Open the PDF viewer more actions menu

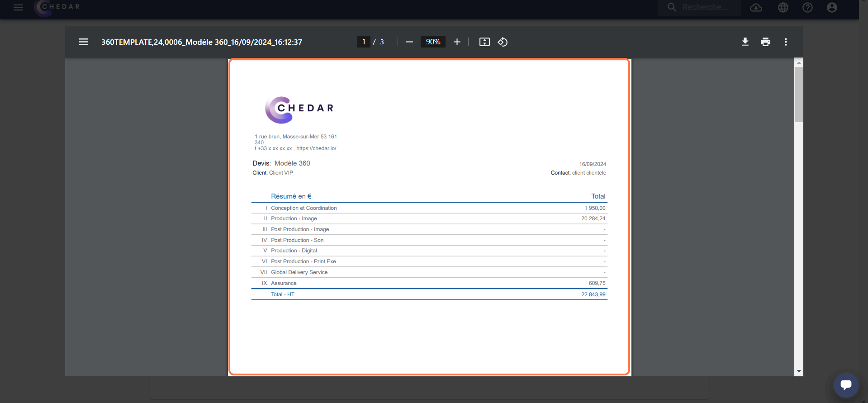[786, 42]
